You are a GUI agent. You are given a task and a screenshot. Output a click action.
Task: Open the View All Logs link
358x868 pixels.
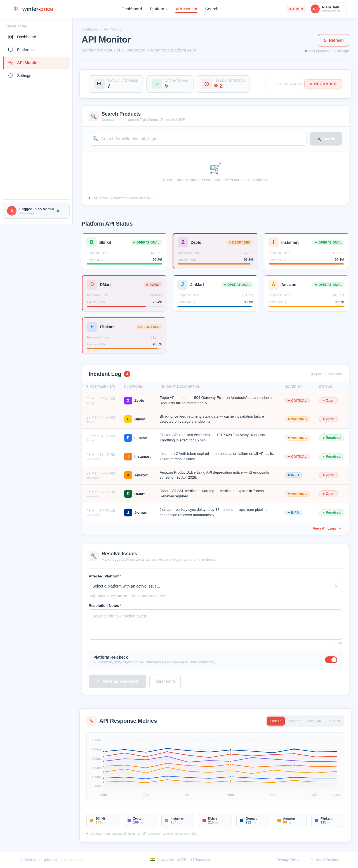[x=327, y=528]
